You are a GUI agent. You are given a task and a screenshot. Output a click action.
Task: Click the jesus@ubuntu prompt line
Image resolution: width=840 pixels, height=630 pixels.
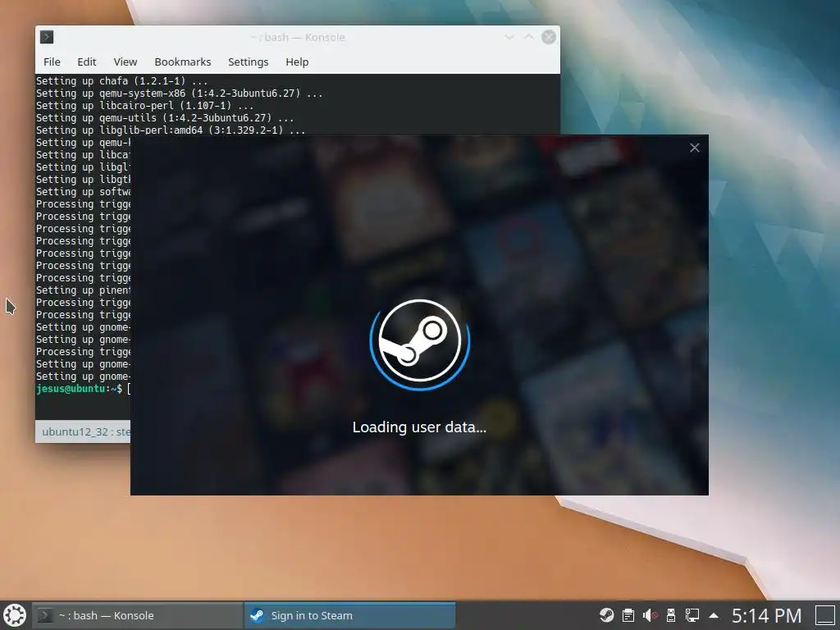[x=83, y=389]
